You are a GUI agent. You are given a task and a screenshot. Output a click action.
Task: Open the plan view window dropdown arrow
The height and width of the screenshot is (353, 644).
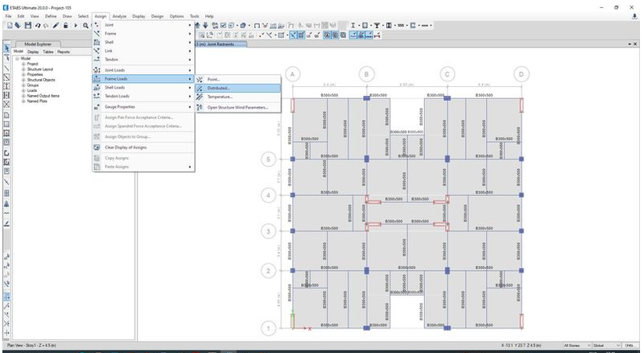pos(630,44)
